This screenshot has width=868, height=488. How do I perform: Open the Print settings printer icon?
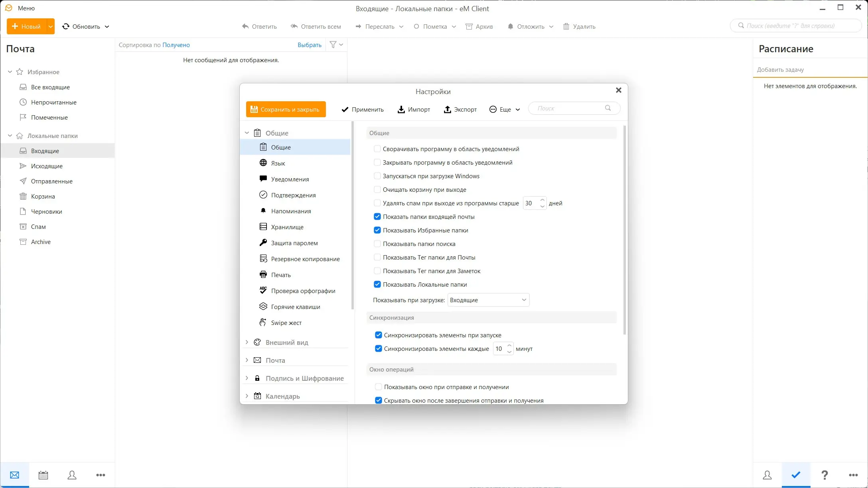263,275
